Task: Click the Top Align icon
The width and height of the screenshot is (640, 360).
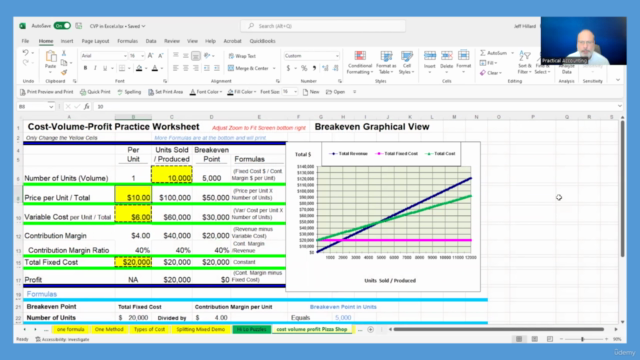Action: (176, 56)
